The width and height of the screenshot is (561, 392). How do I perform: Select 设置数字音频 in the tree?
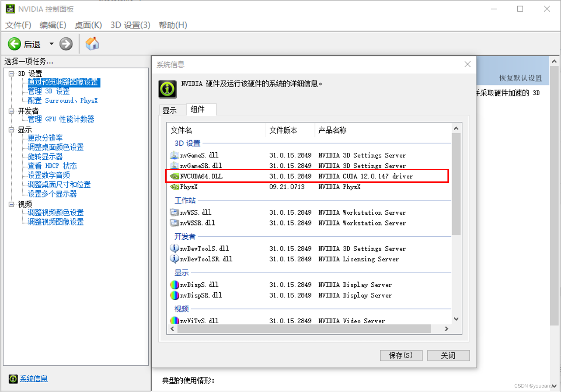pyautogui.click(x=49, y=175)
